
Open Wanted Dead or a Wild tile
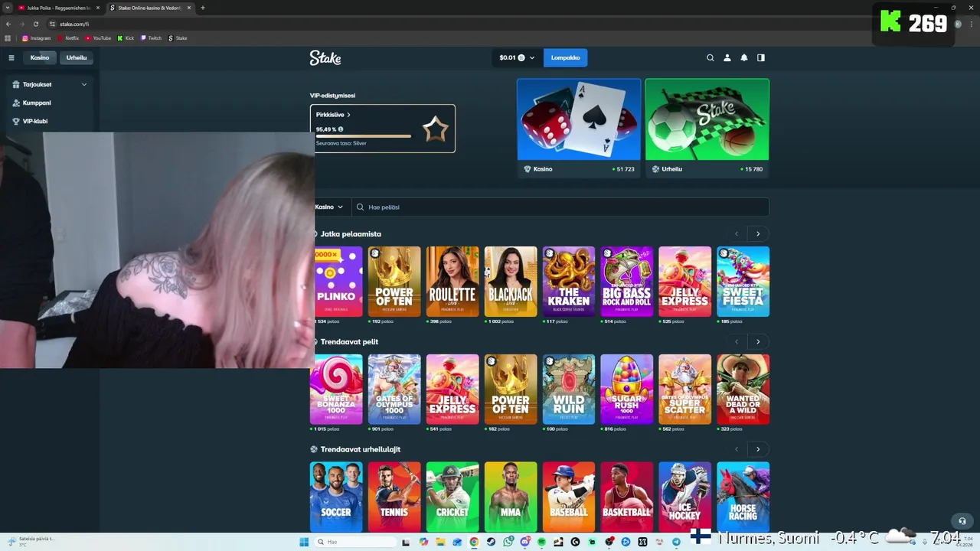[743, 390]
